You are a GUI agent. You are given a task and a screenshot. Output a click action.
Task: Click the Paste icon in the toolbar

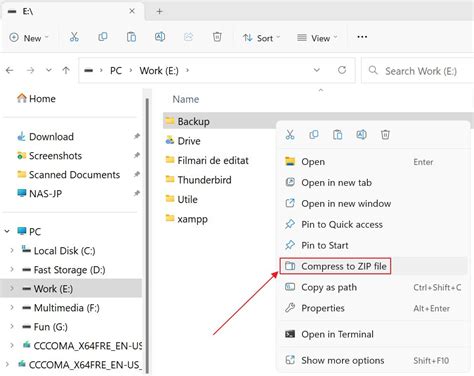(x=131, y=37)
